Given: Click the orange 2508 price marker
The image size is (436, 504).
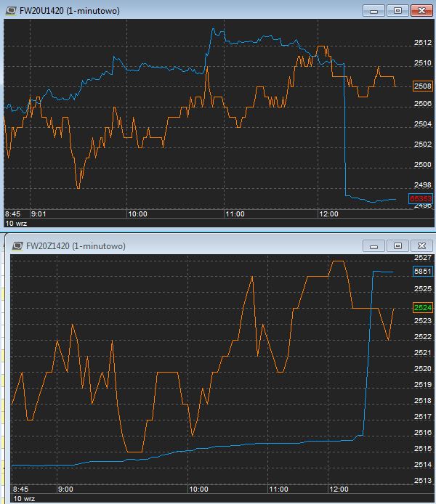Looking at the screenshot, I should pyautogui.click(x=423, y=86).
